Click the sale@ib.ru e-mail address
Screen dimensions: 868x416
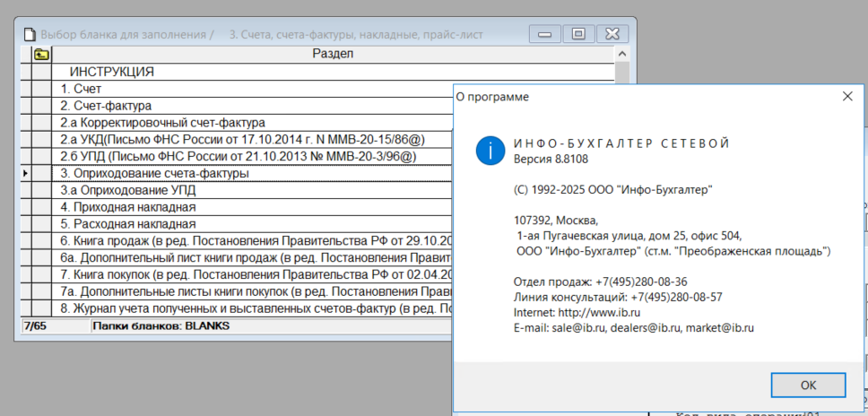pos(579,327)
